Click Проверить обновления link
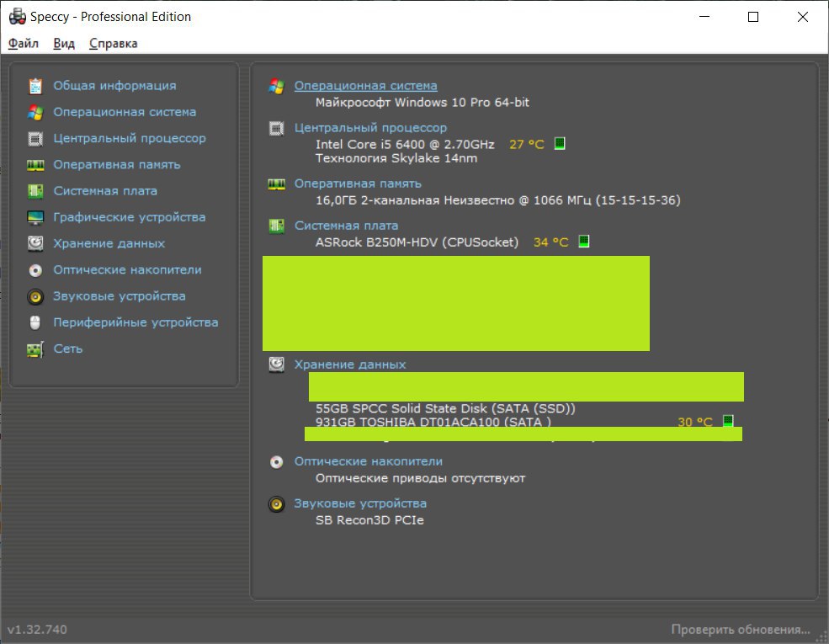 tap(741, 629)
